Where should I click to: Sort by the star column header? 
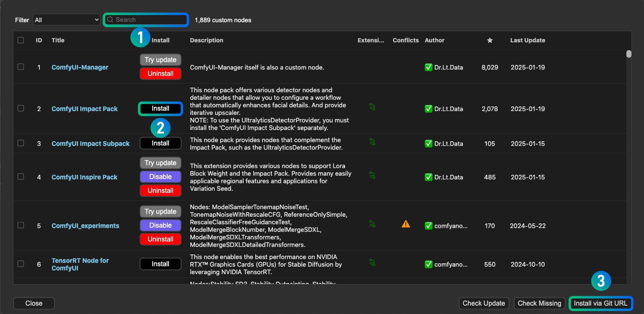(490, 40)
